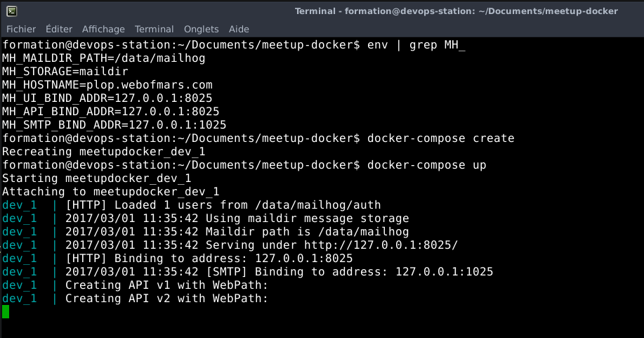644x338 pixels.
Task: Open the Aide menu
Action: (x=239, y=30)
